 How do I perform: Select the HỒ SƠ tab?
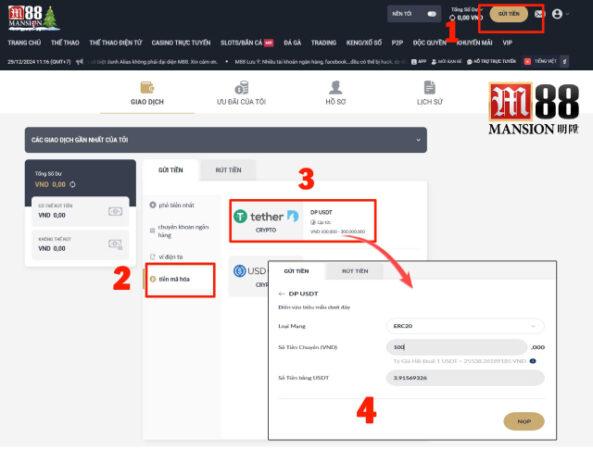click(x=335, y=101)
